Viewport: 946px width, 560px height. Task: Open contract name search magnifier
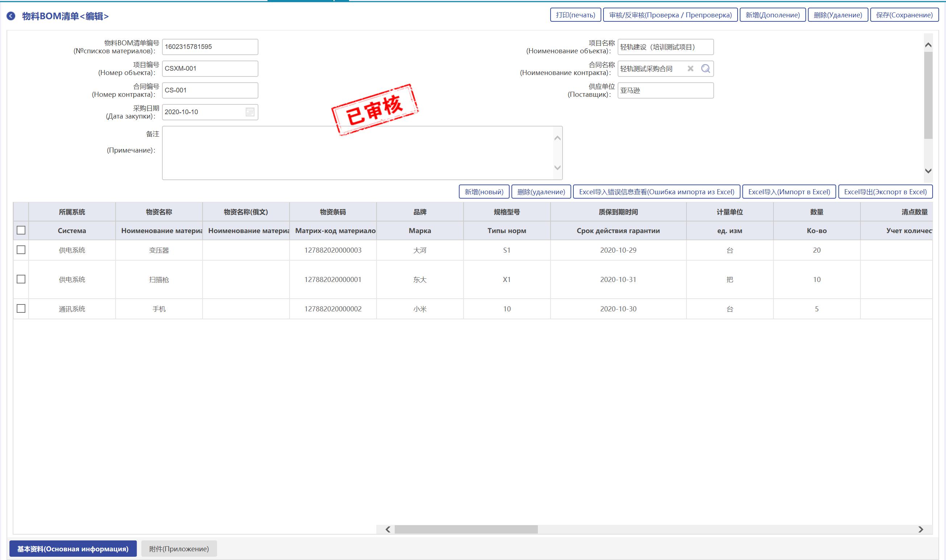pos(705,69)
